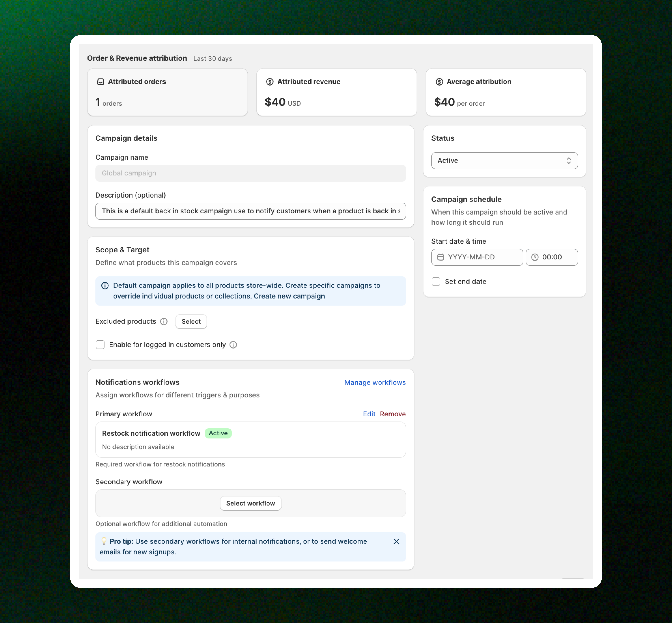This screenshot has width=672, height=623.
Task: Enable for logged in customers only checkbox
Action: 100,345
